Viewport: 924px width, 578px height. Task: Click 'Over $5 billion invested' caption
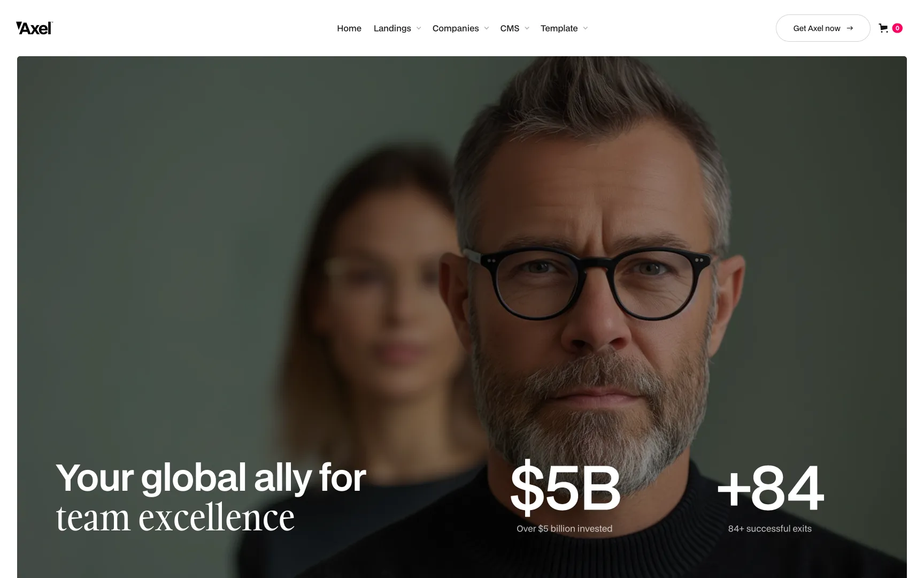point(565,529)
